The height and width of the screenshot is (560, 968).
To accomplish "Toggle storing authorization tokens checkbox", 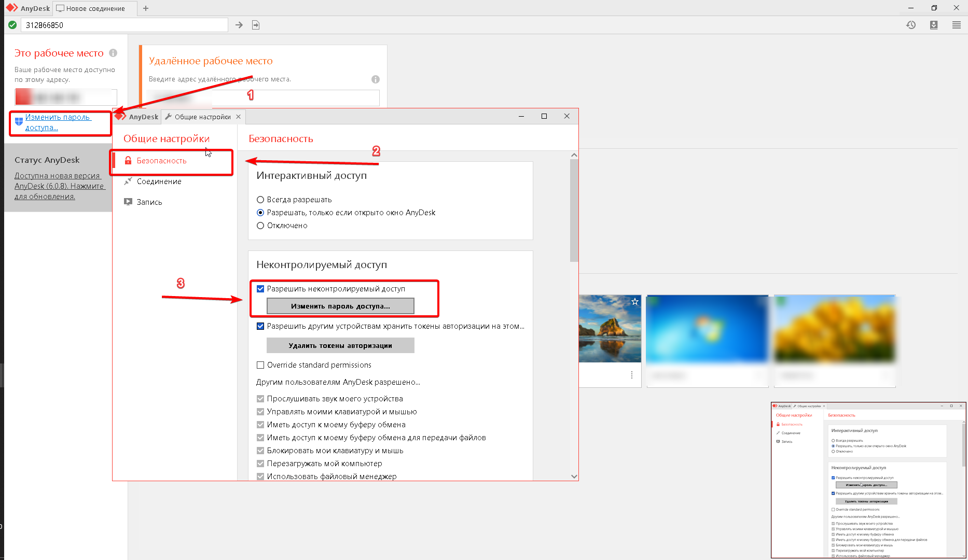I will pos(260,326).
